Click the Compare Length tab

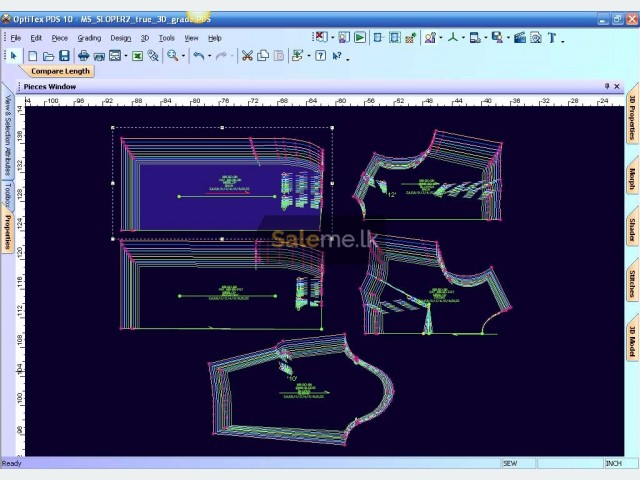coord(60,71)
